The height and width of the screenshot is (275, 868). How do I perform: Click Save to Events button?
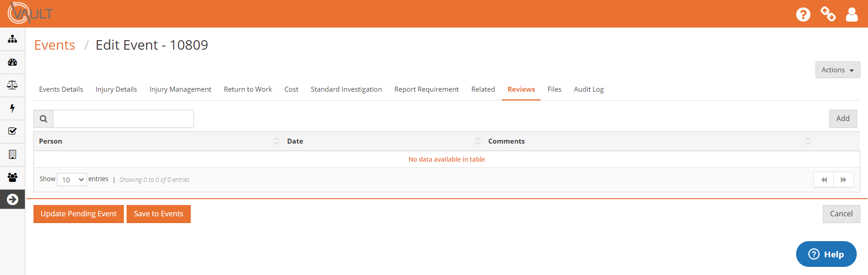click(159, 214)
